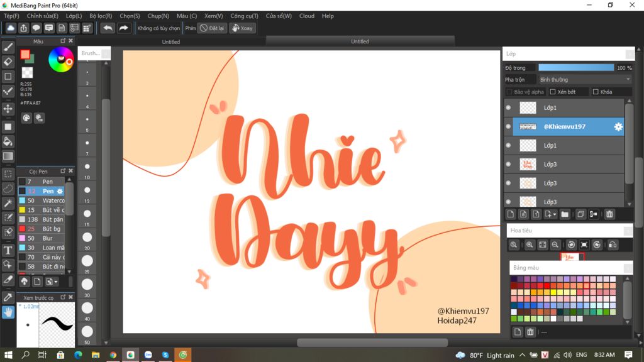Select the Hand tool

8,312
